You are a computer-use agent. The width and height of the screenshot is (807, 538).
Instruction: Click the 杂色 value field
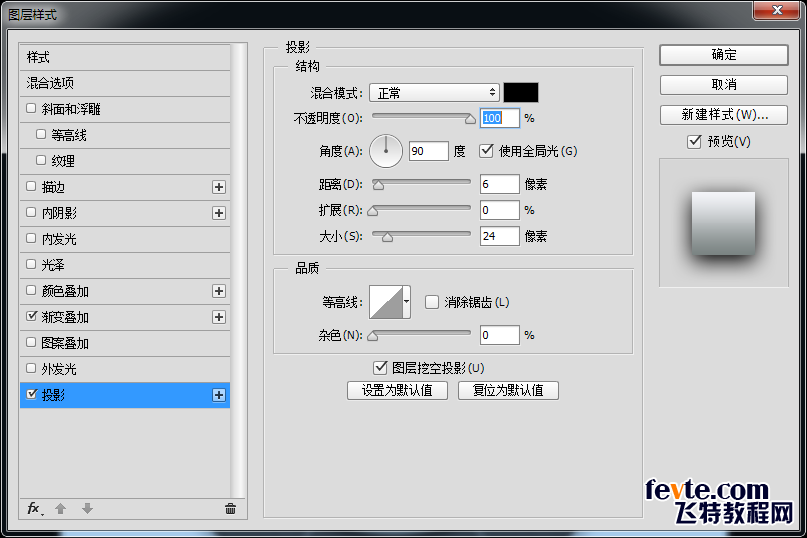[x=500, y=335]
